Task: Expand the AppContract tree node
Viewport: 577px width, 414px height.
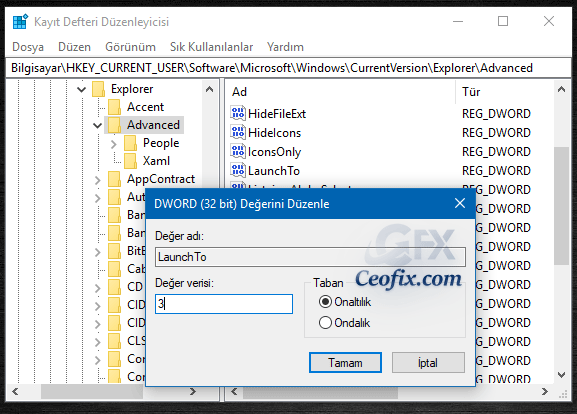Action: [x=98, y=180]
